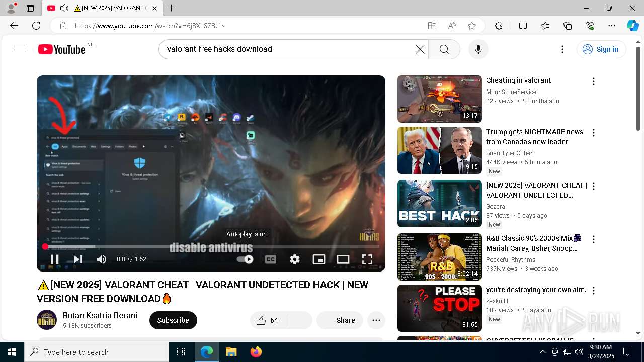The image size is (644, 362).
Task: Open 'Cheating in valorant' video thumbnail
Action: (440, 99)
